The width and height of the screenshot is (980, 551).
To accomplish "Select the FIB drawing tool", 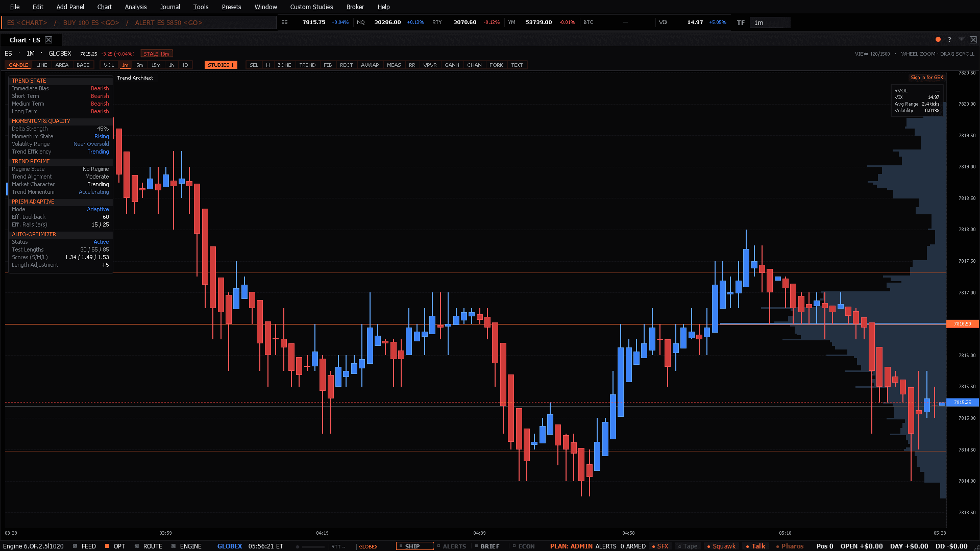I will (328, 65).
